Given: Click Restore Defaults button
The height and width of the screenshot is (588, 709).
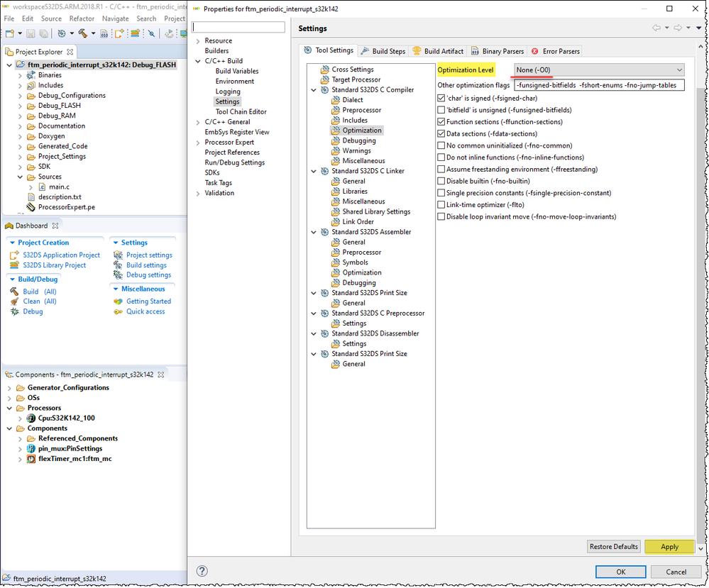Looking at the screenshot, I should pos(614,546).
